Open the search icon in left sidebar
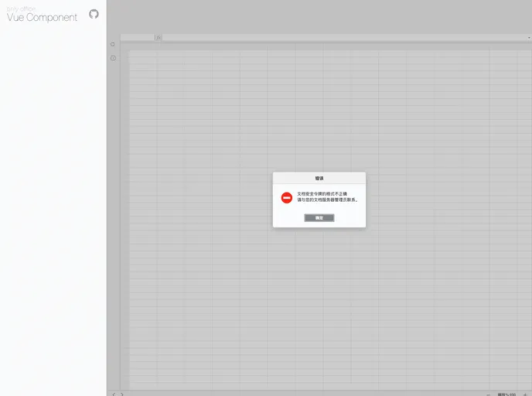532x396 pixels. click(x=113, y=44)
